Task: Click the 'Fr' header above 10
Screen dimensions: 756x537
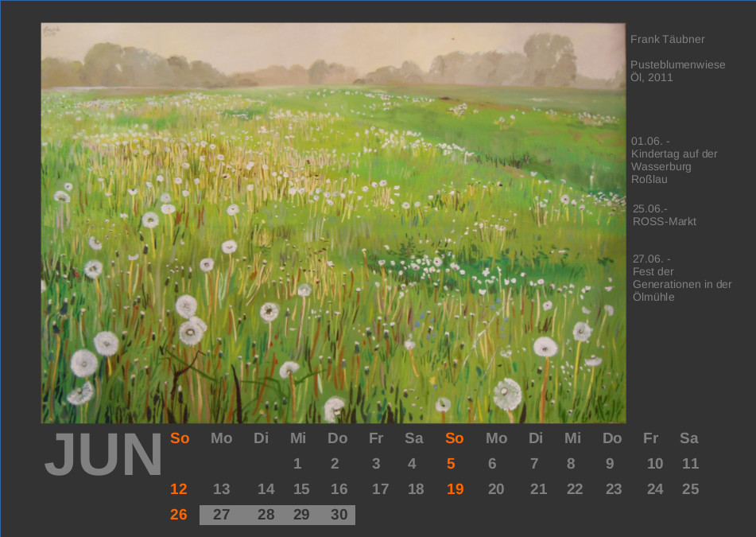Action: point(651,438)
